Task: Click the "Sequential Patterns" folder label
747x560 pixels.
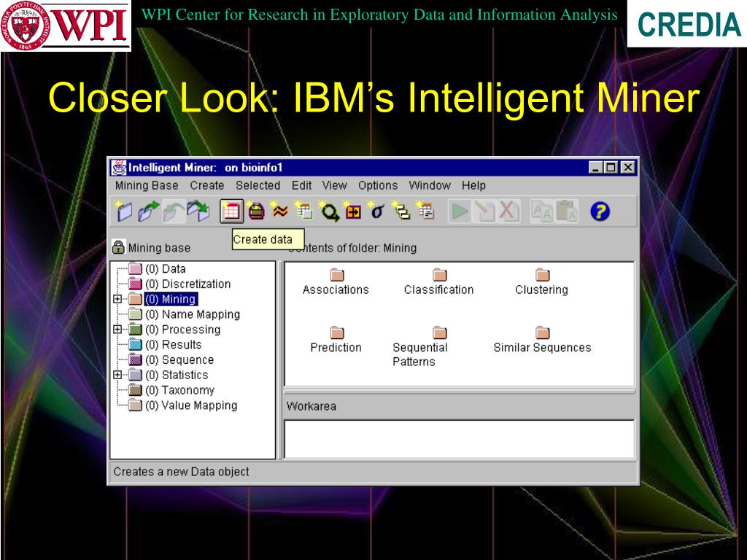Action: [x=420, y=354]
